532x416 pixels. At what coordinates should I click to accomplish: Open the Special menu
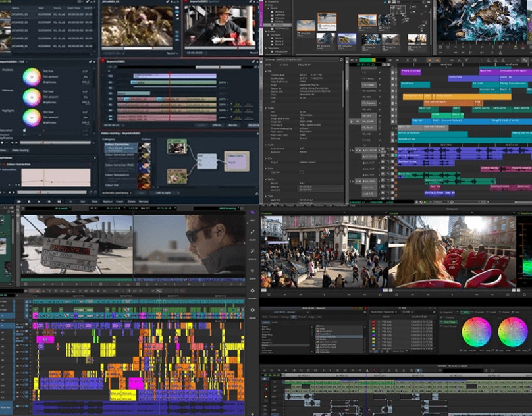[300, 205]
